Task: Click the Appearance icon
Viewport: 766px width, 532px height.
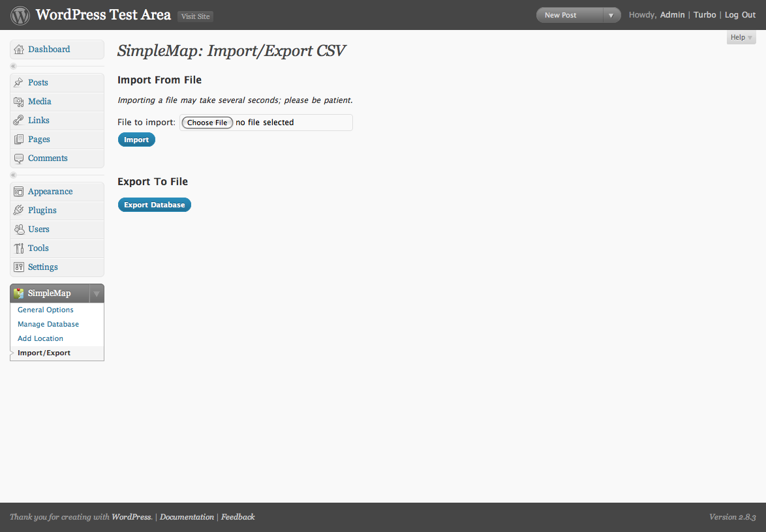Action: click(18, 191)
